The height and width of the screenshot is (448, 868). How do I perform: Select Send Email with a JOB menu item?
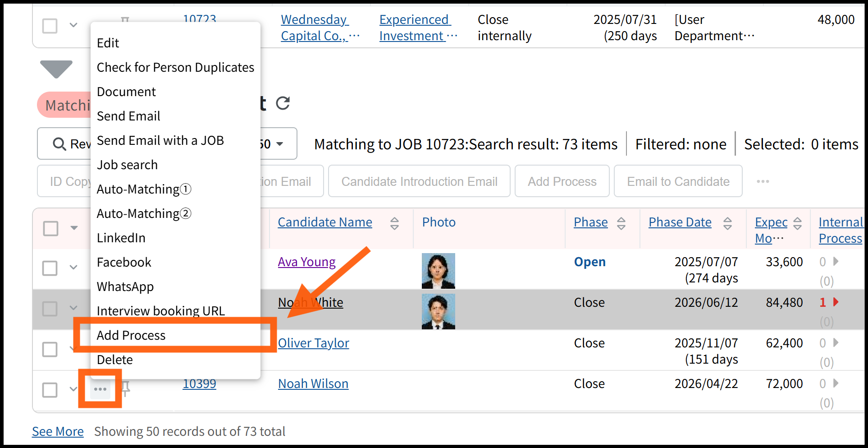160,140
